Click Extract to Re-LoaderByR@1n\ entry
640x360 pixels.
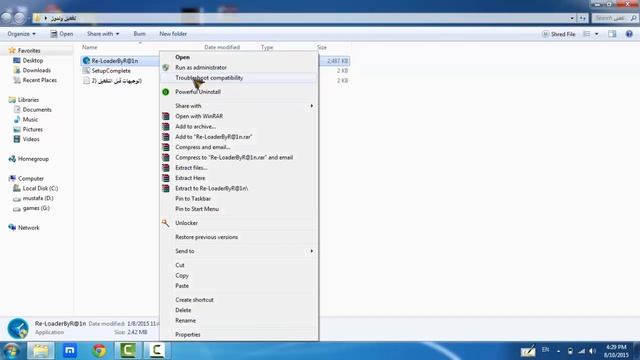tap(211, 188)
